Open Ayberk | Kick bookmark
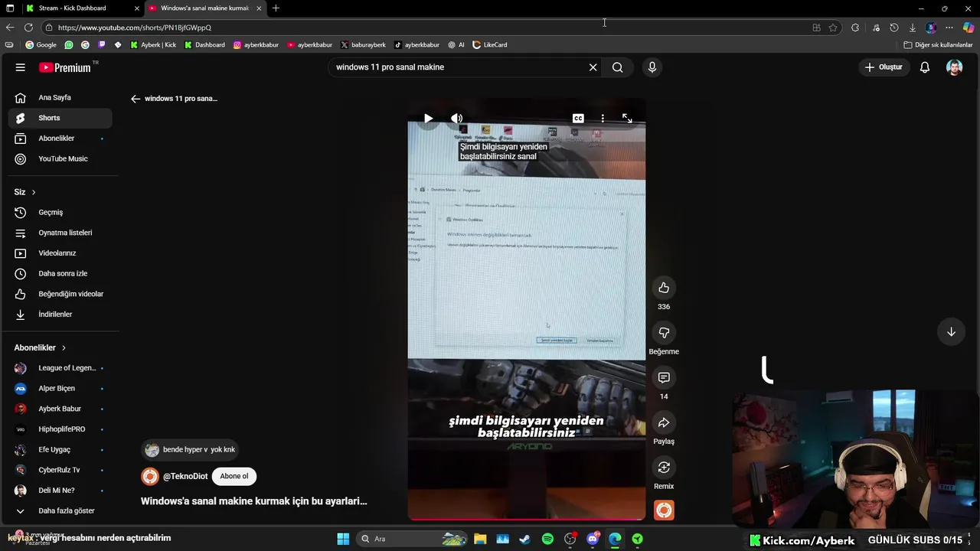 pos(153,45)
